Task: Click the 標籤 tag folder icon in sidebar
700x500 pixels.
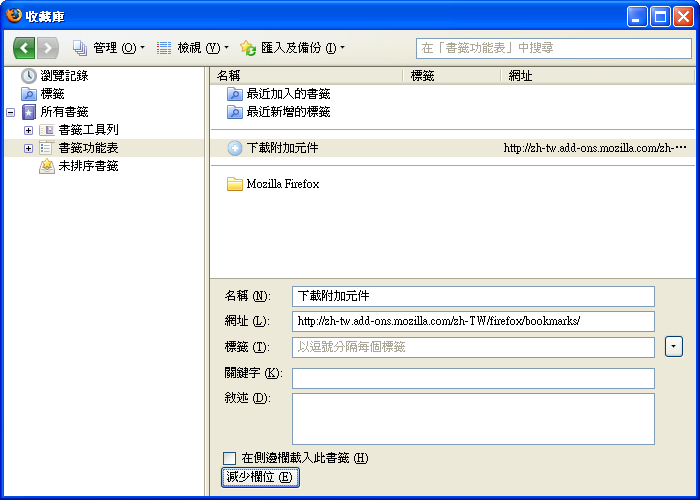Action: click(29, 94)
